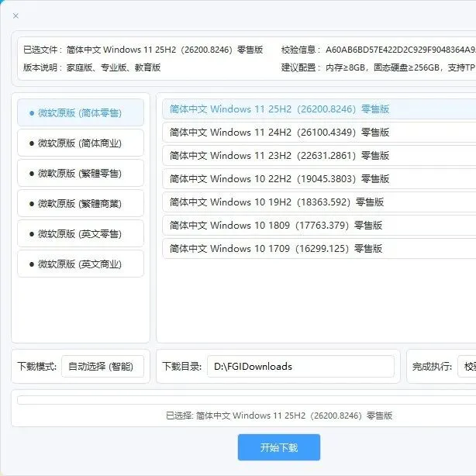The width and height of the screenshot is (476, 476).
Task: Choose Windows 10 19H2 (18363.592) 零售版
Action: (x=319, y=202)
